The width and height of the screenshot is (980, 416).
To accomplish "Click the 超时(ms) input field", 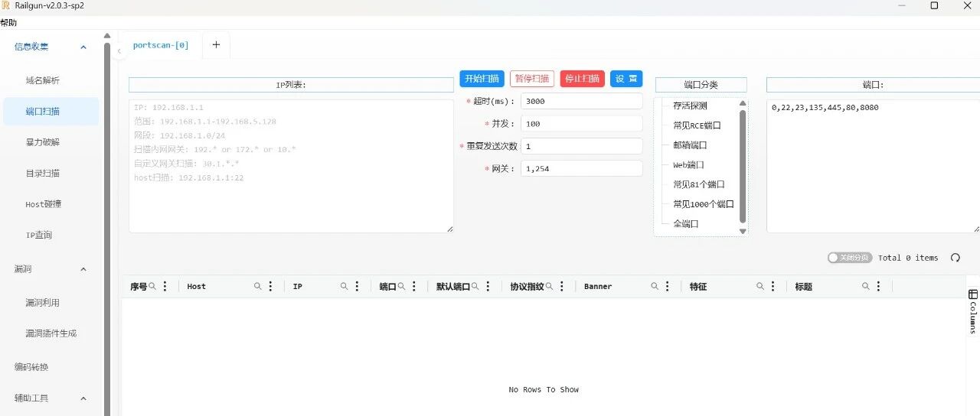I will 581,101.
